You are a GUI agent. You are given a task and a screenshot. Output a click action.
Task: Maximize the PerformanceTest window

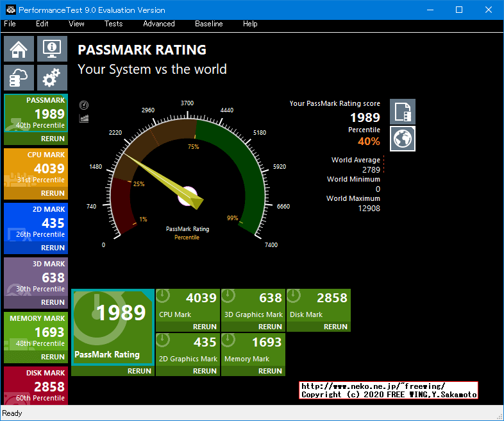tap(459, 10)
